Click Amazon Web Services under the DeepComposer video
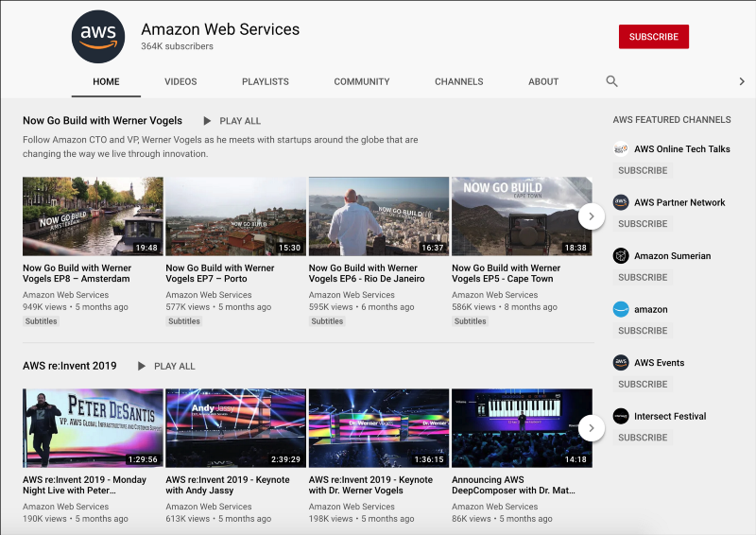This screenshot has width=756, height=535. click(x=494, y=507)
